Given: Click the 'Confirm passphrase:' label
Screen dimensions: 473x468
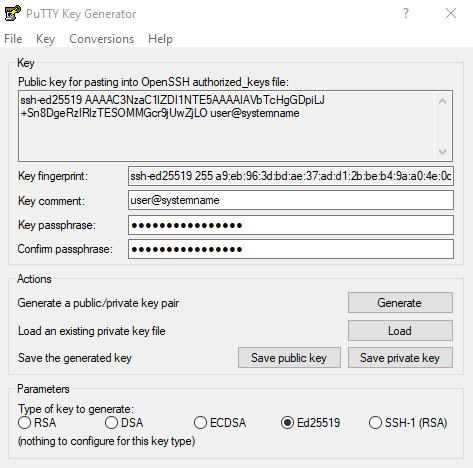Looking at the screenshot, I should point(65,249).
